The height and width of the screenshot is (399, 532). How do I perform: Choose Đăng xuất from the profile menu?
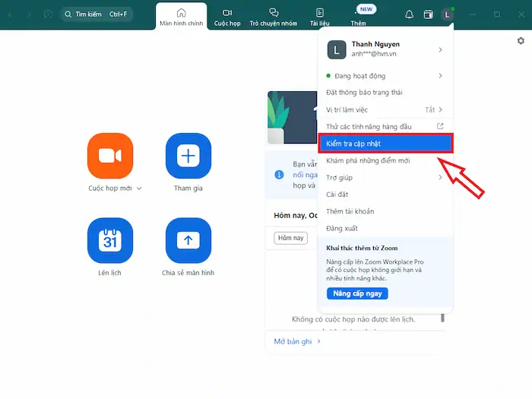[x=342, y=228]
